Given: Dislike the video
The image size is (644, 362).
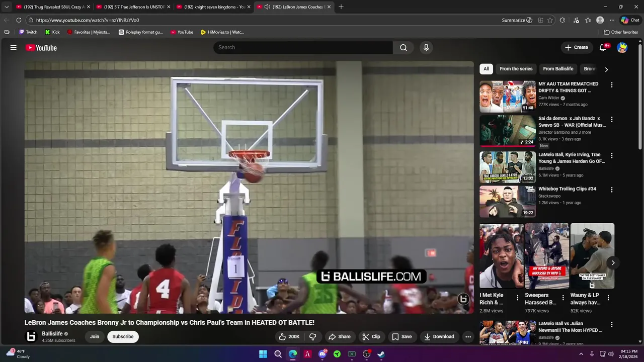Looking at the screenshot, I should (x=312, y=337).
